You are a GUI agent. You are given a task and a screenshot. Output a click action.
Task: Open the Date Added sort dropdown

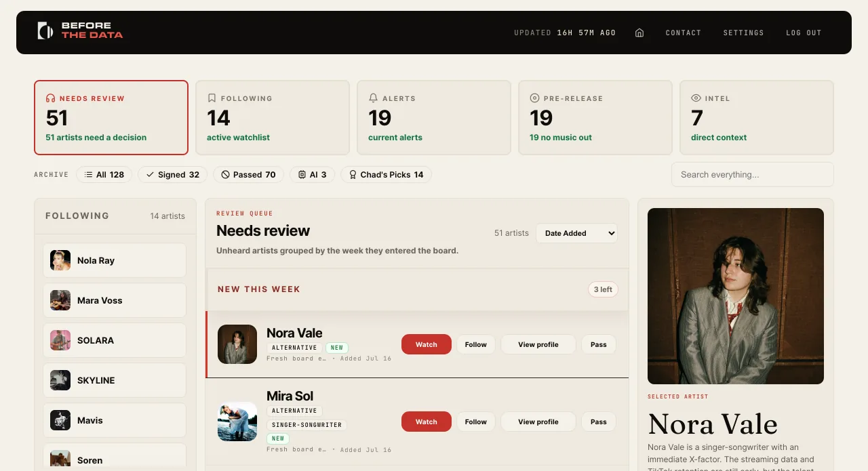click(577, 233)
